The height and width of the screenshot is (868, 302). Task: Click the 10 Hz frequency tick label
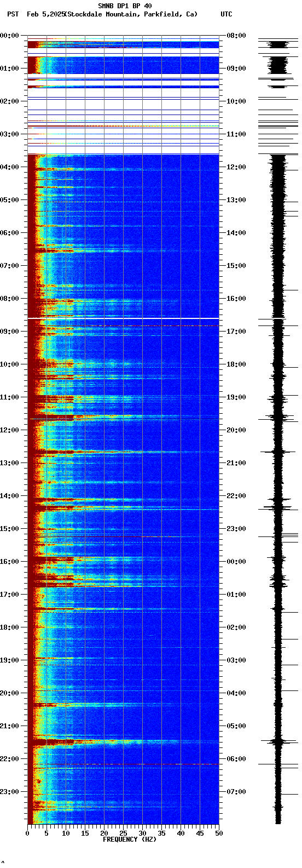[66, 833]
